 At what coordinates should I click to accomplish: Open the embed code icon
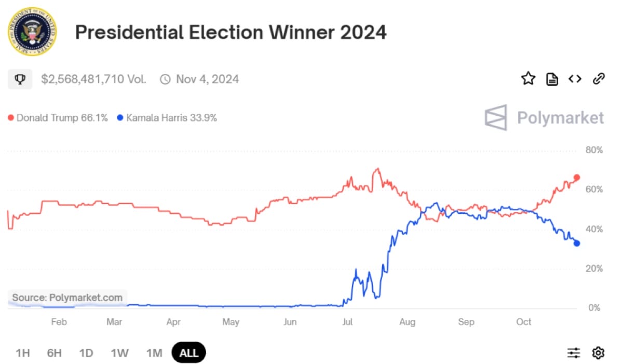coord(575,78)
